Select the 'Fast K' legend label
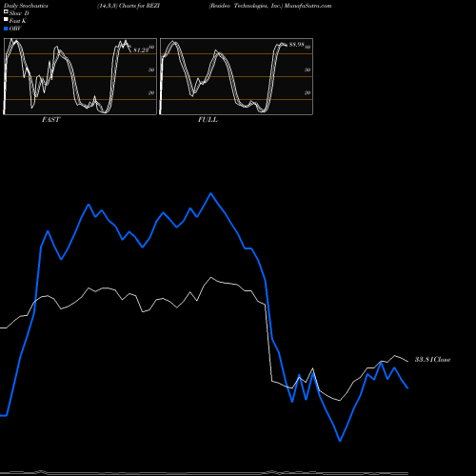 click(x=18, y=21)
